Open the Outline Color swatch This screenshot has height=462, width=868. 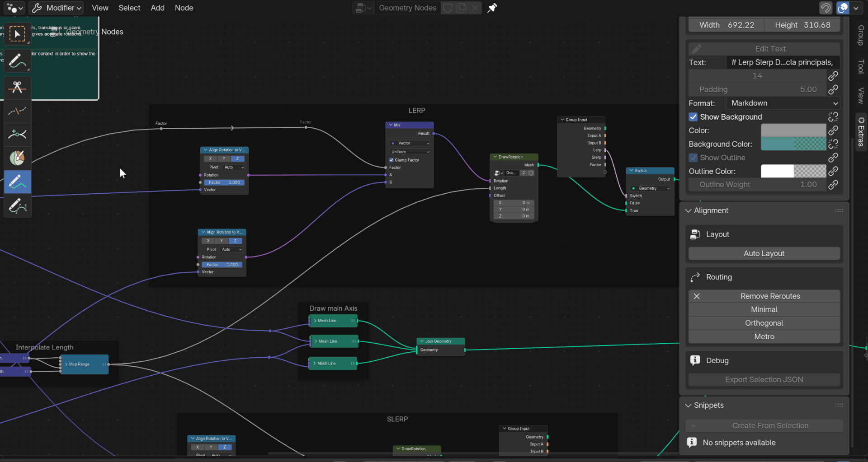(793, 171)
